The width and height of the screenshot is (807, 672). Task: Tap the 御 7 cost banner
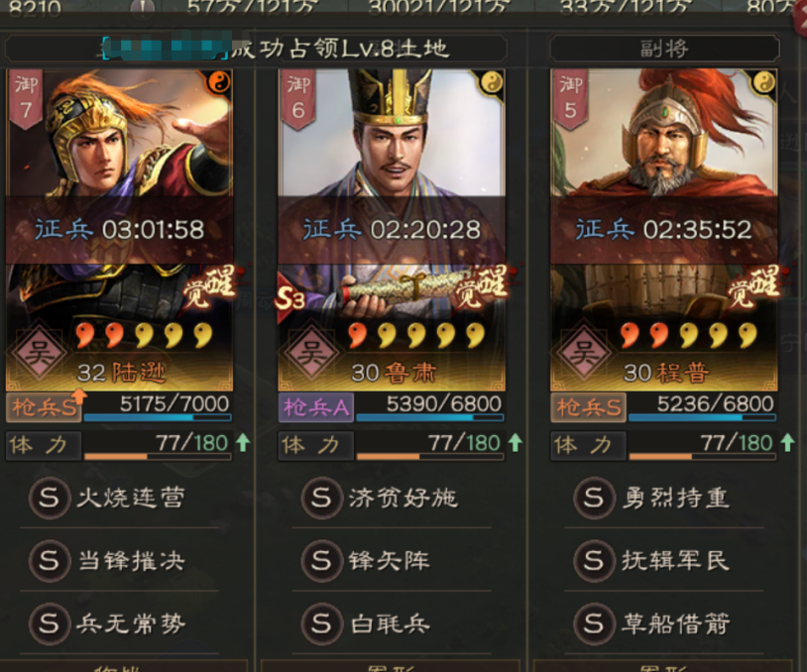pos(26,99)
